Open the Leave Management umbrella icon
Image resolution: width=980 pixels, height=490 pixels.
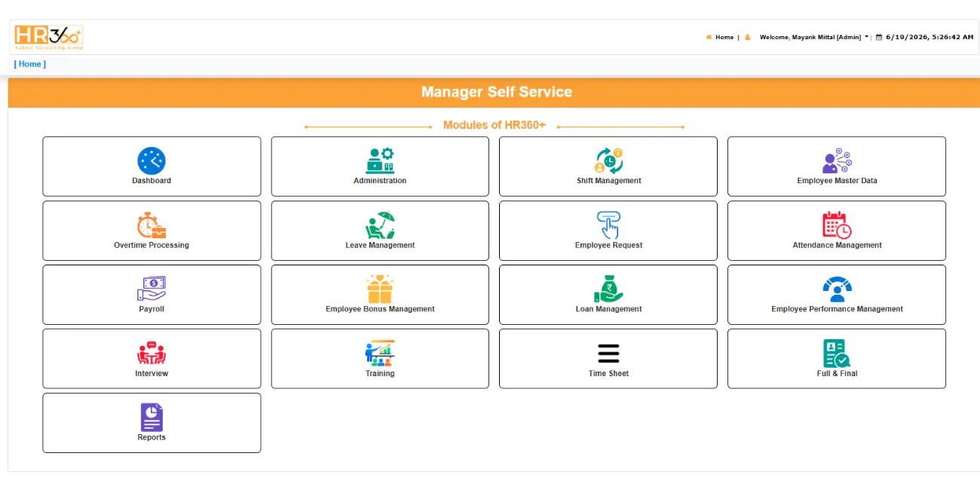[380, 225]
